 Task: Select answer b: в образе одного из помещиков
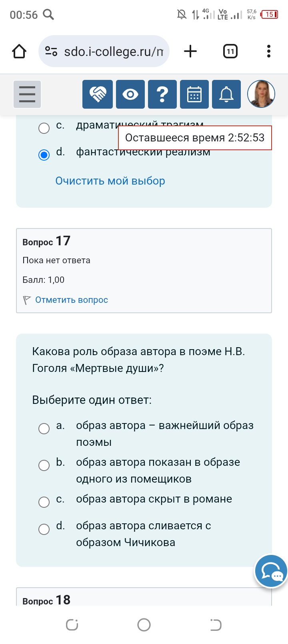click(44, 465)
